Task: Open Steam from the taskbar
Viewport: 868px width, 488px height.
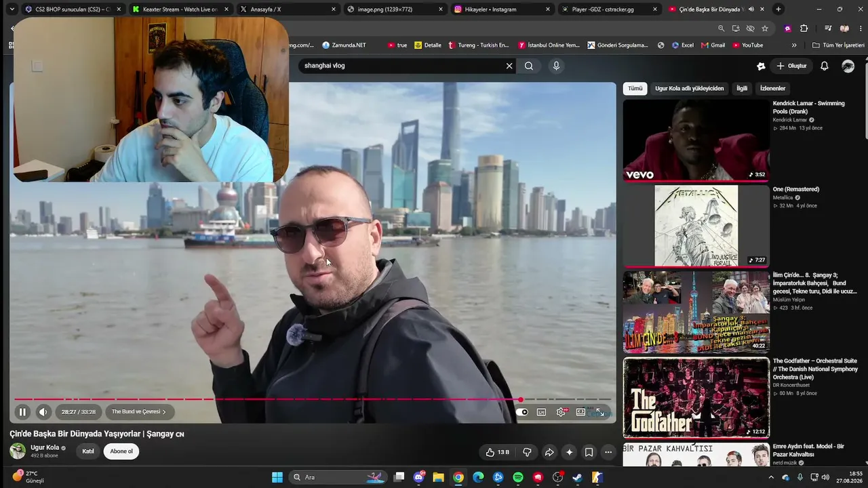Action: click(577, 477)
